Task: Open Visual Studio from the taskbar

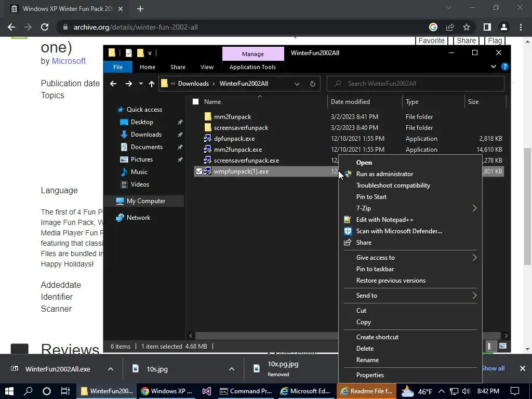Action: [207, 391]
